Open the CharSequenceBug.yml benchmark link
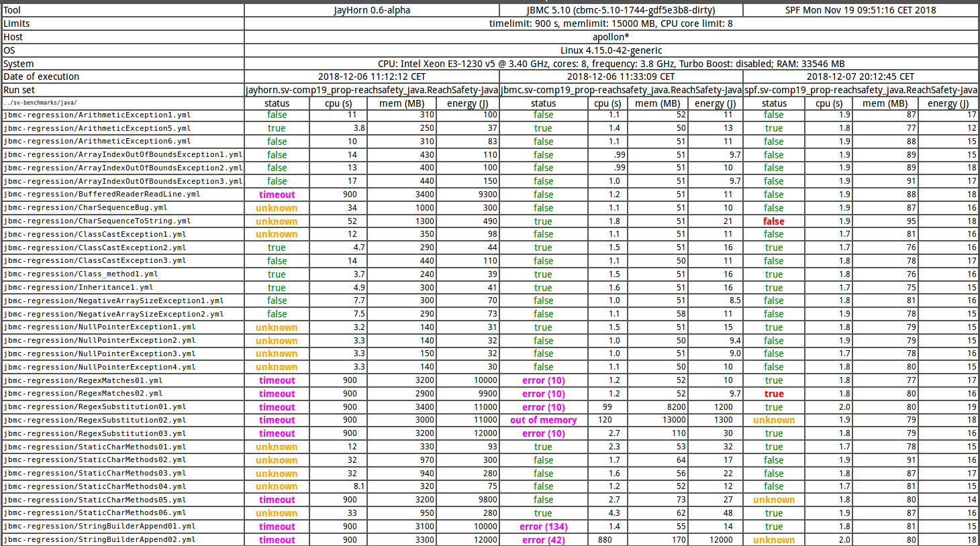980x546 pixels. point(85,208)
